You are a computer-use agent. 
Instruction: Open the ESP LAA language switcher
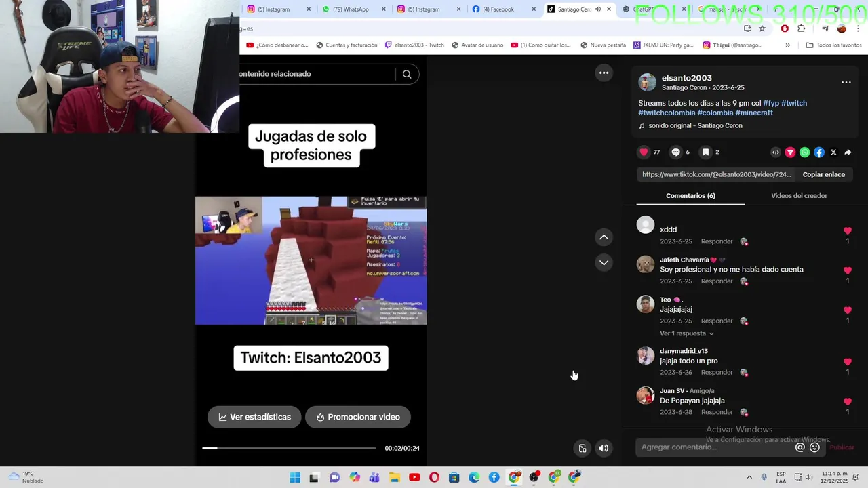pyautogui.click(x=781, y=477)
